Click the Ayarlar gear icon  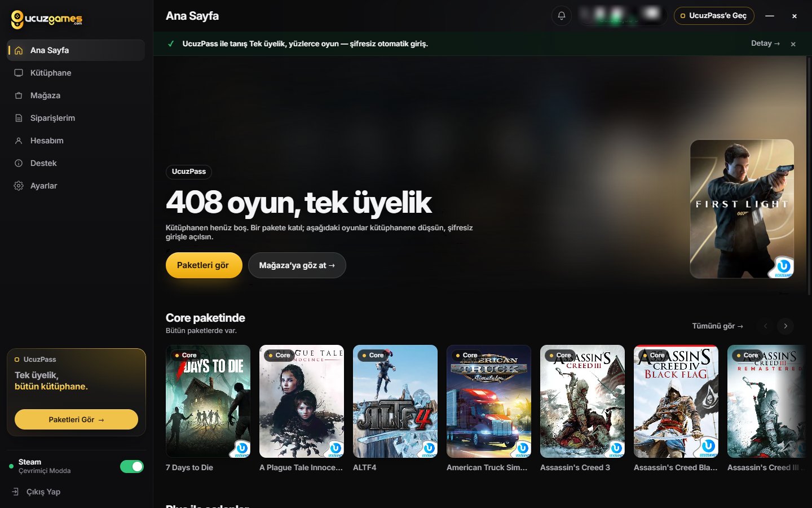[19, 186]
